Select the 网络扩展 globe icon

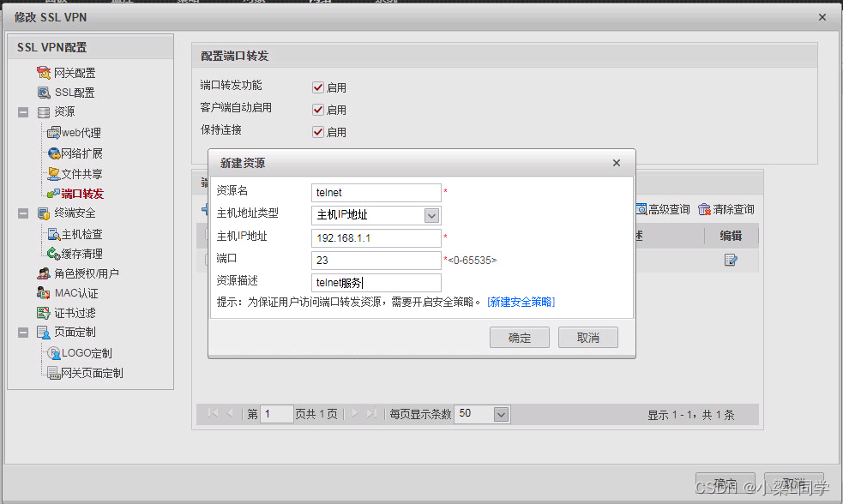coord(54,153)
